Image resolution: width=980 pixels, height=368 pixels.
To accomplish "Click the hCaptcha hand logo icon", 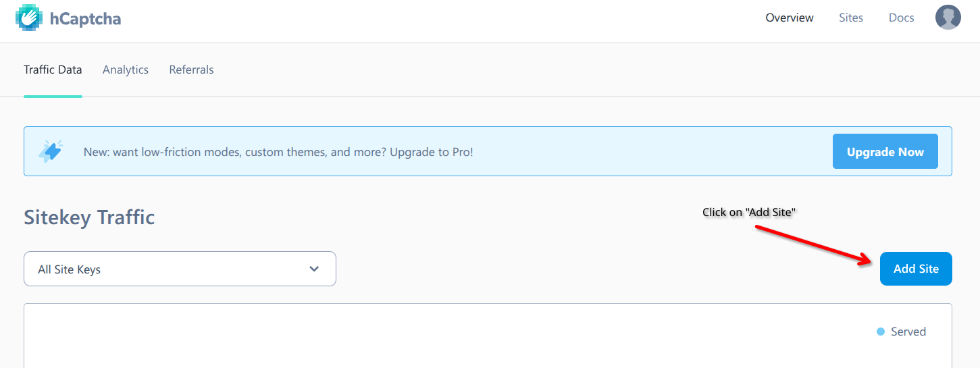I will pos(28,18).
